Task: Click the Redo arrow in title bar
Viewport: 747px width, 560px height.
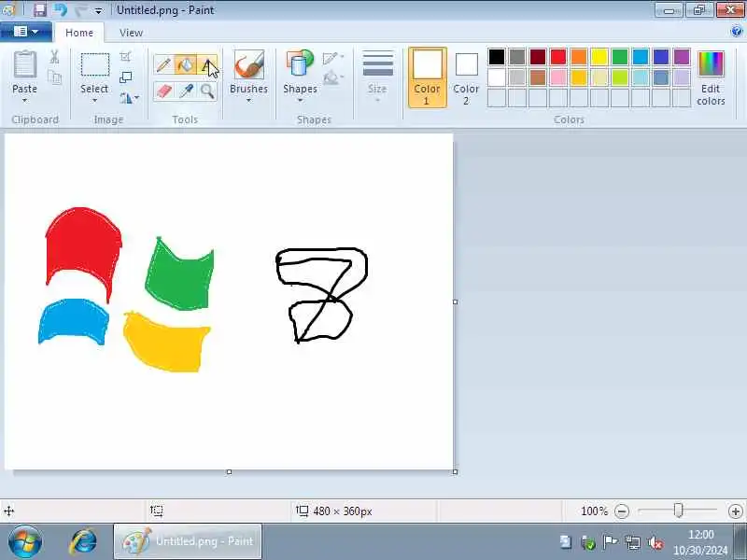Action: pos(80,10)
